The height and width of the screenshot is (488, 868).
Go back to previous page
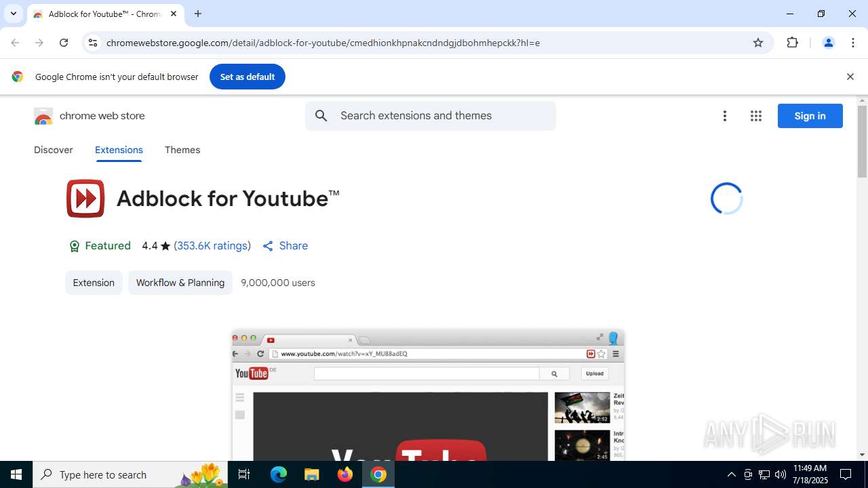click(x=15, y=43)
